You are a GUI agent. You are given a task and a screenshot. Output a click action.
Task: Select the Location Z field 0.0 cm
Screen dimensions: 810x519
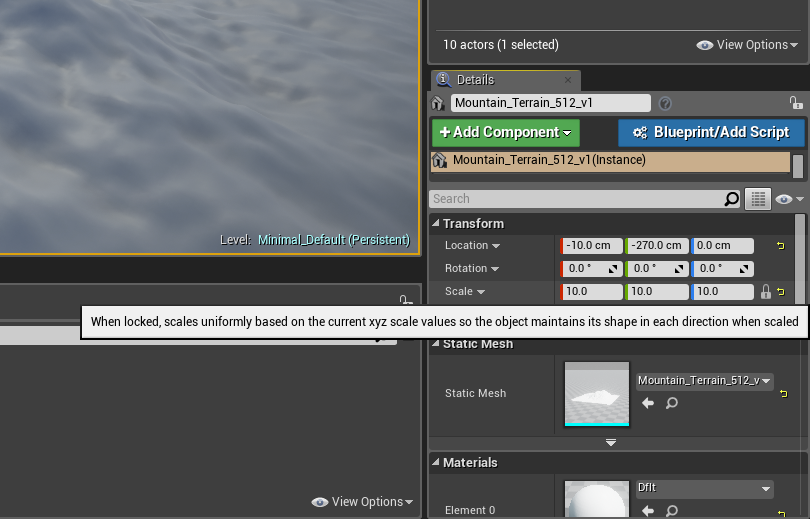(x=722, y=246)
